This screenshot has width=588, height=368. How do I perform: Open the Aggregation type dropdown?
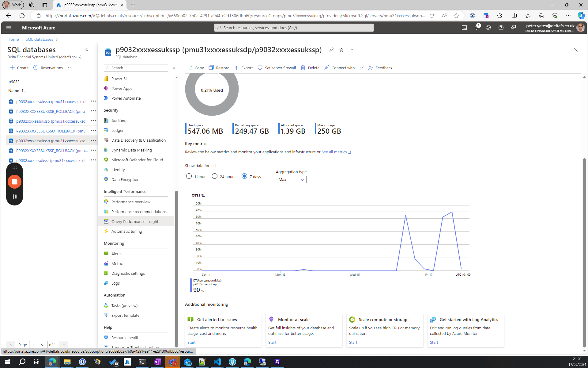coord(291,180)
